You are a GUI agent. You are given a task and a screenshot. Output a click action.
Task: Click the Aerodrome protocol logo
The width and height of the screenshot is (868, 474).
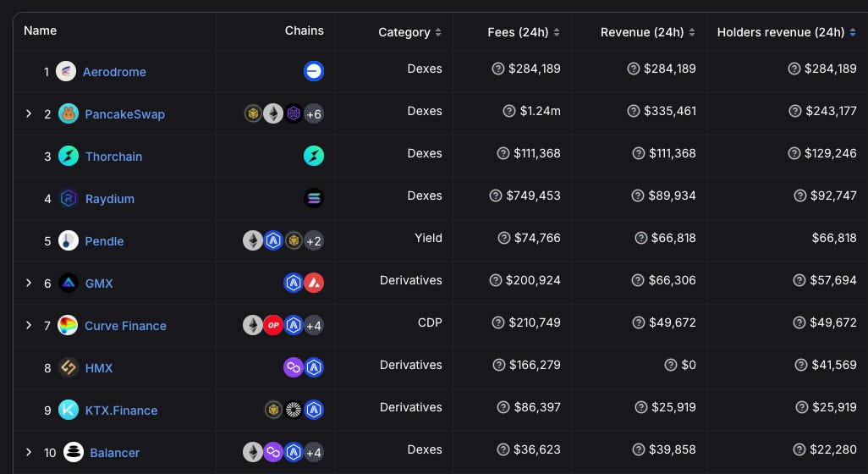pyautogui.click(x=66, y=71)
